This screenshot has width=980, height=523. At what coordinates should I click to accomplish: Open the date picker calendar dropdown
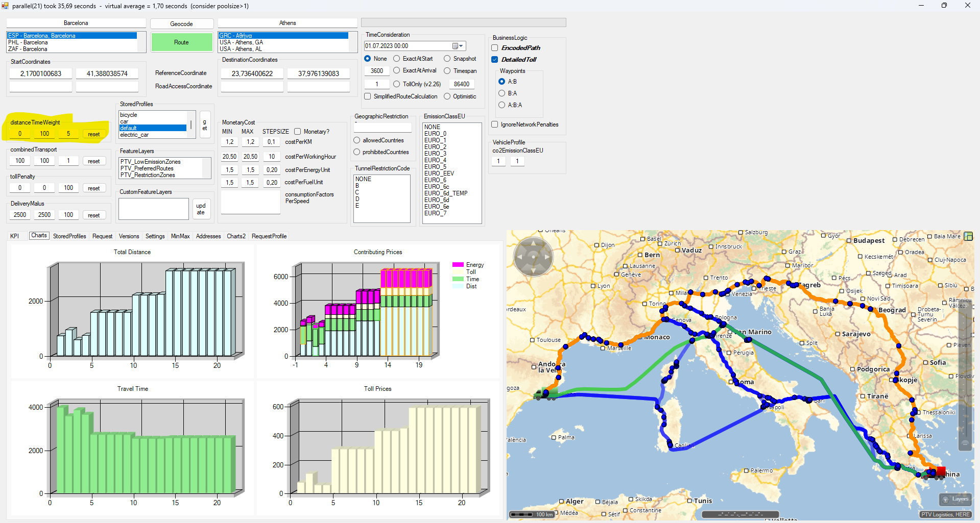(x=458, y=46)
